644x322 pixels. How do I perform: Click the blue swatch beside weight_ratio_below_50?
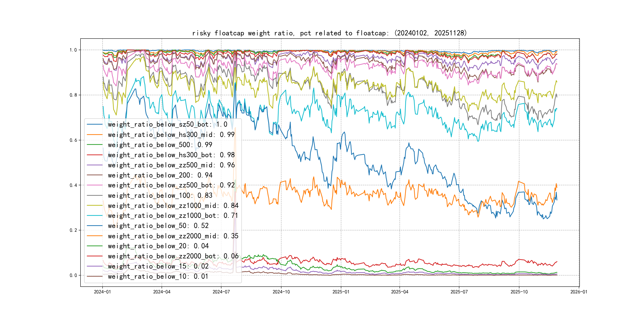tap(94, 226)
